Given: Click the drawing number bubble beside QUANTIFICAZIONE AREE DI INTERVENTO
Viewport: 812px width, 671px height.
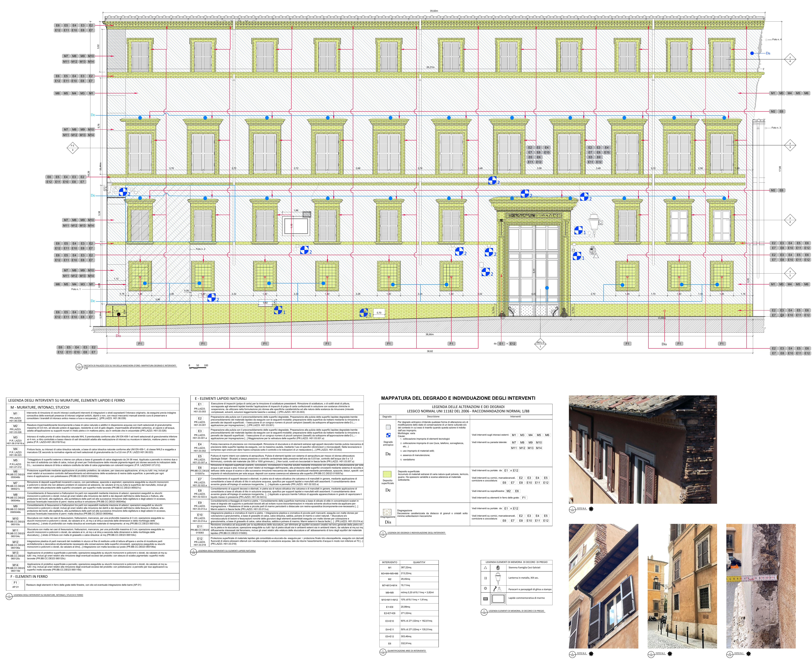Looking at the screenshot, I should click(383, 652).
